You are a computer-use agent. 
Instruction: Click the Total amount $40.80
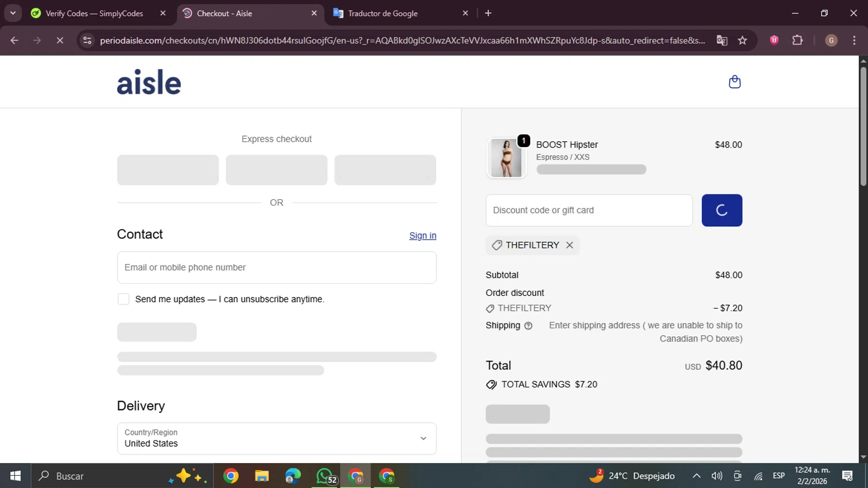coord(724,365)
